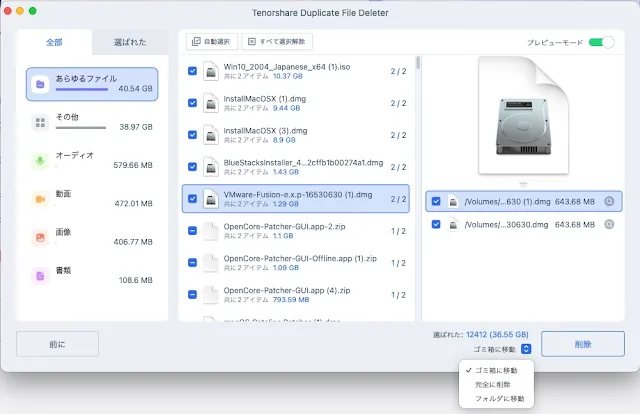Click the InstallMacOSX (3).dmg file icon
Screen dimensions: 640x414
coord(211,135)
